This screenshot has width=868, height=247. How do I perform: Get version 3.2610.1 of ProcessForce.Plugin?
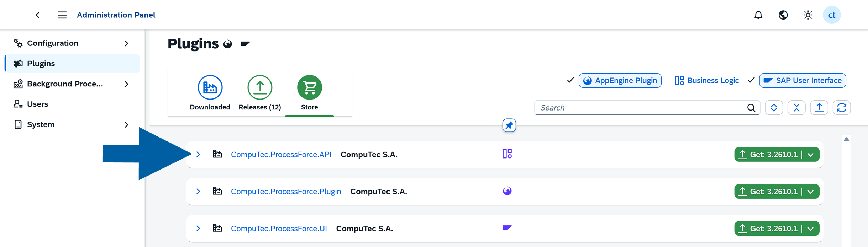[x=768, y=192]
